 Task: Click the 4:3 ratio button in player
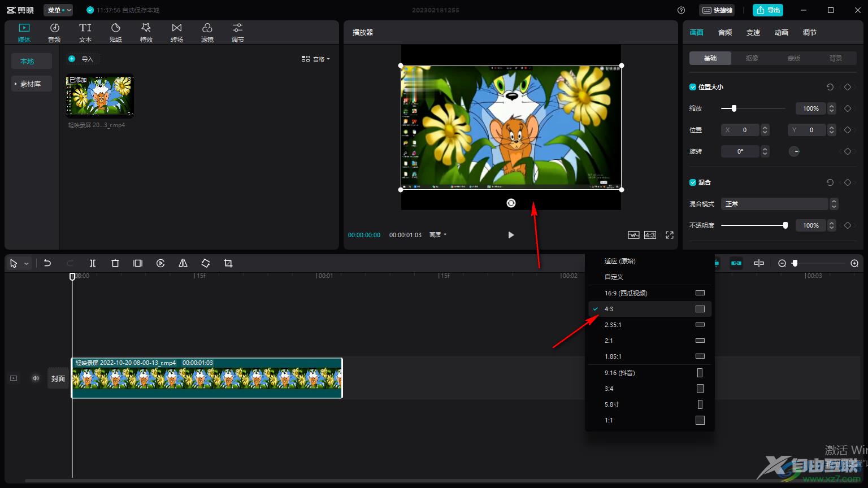(650, 235)
